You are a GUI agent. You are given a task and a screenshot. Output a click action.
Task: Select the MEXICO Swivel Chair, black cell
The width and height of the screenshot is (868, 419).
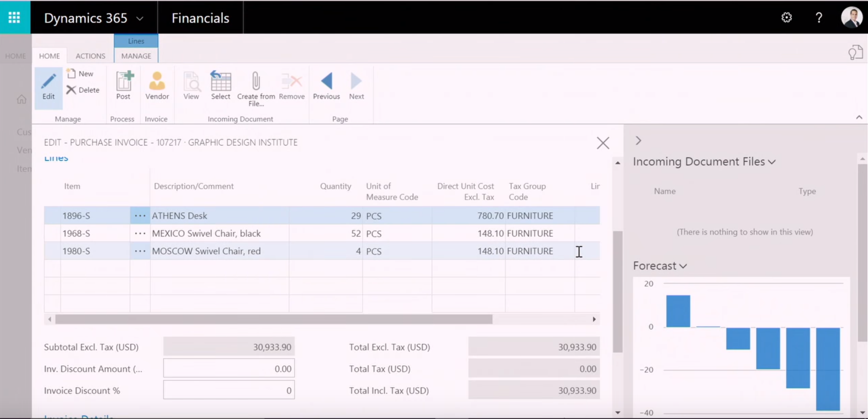(220, 233)
